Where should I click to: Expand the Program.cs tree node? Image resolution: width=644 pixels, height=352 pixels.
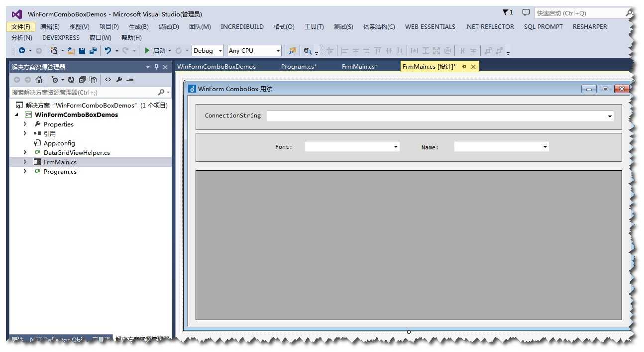[x=25, y=171]
